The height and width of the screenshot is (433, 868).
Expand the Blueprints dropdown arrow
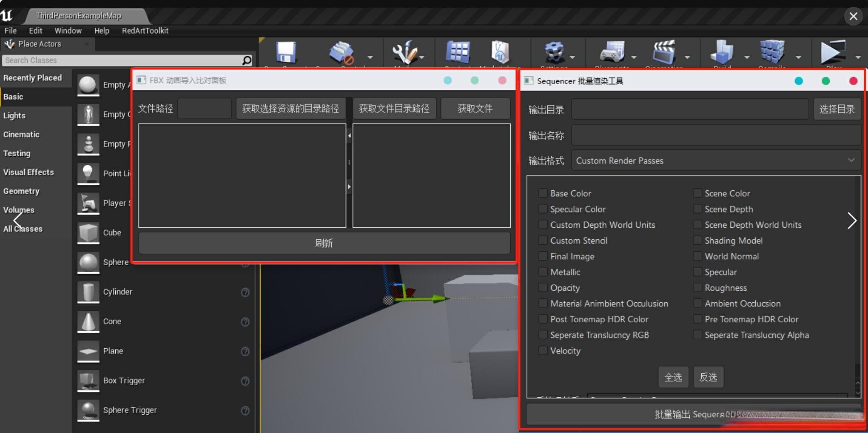tap(634, 57)
